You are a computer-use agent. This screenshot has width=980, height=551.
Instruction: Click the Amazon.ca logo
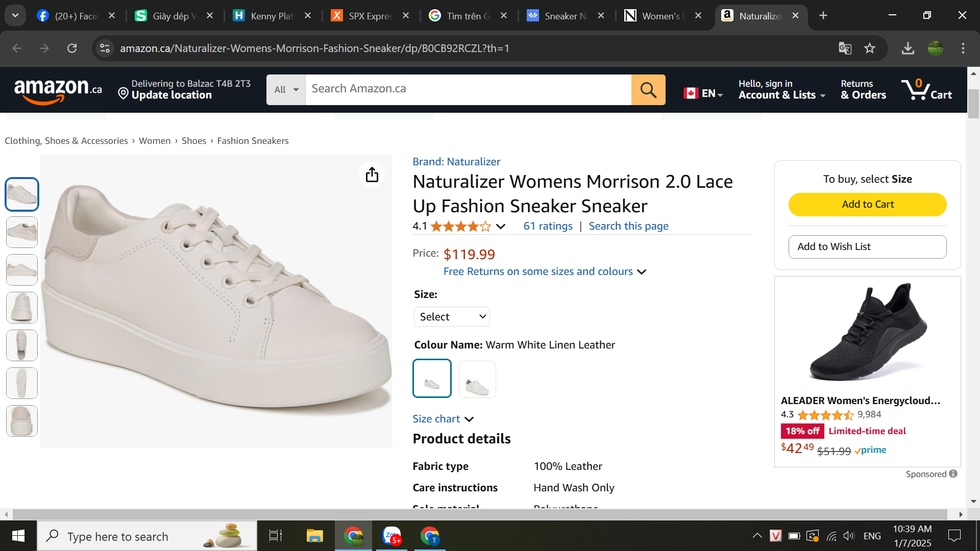tap(58, 90)
